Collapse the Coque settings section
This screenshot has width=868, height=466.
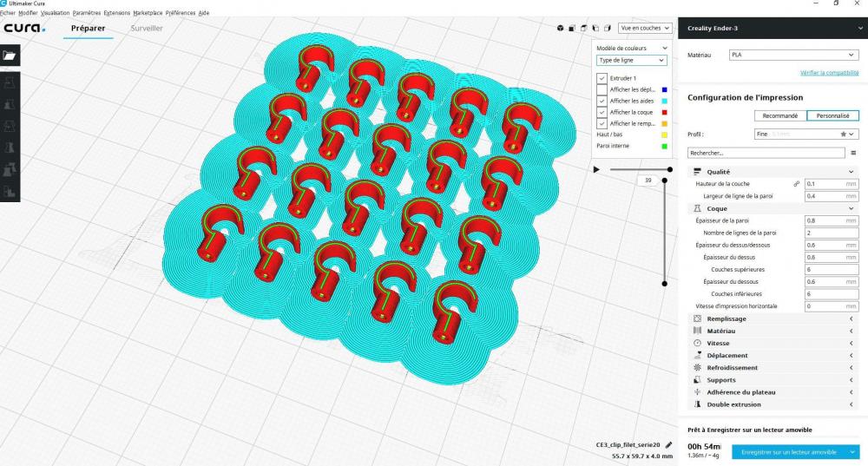click(851, 208)
